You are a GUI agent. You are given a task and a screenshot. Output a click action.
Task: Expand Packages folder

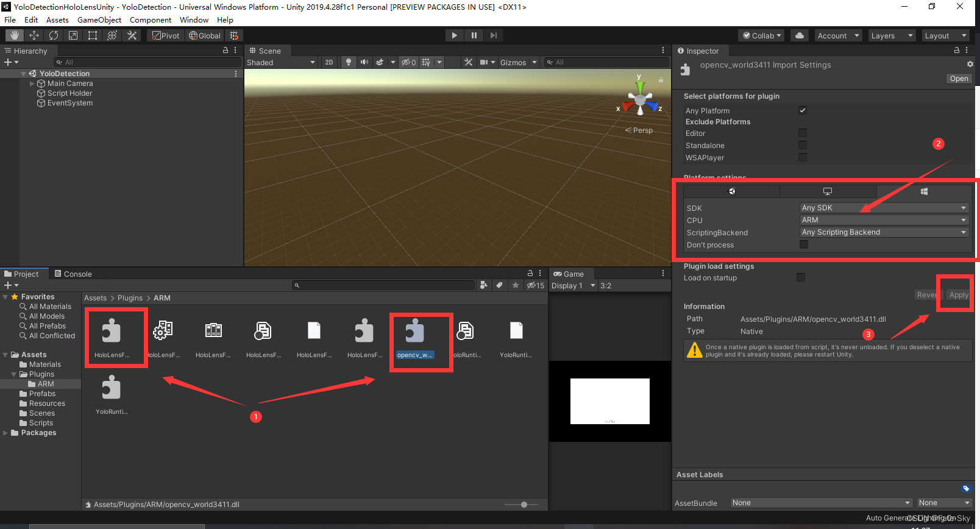[5, 433]
